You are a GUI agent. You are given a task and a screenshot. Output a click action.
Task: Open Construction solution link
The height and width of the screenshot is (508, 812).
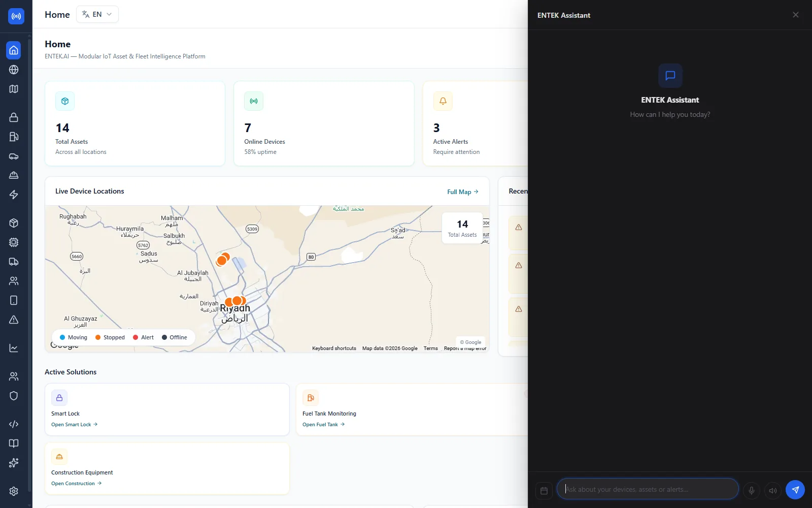[76, 484]
